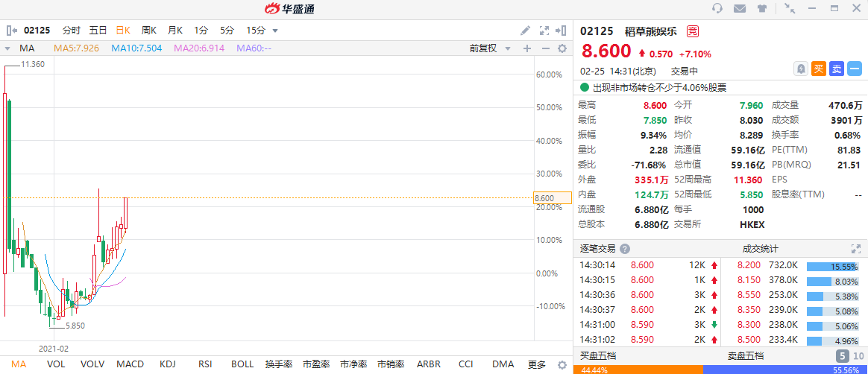Image resolution: width=868 pixels, height=374 pixels.
Task: Click the blue 卖 sell button
Action: click(837, 69)
